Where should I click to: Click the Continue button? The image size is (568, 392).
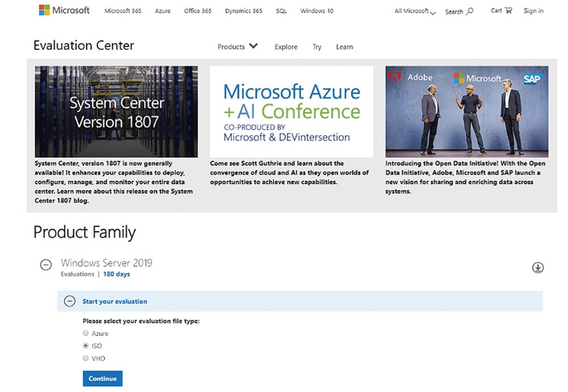coord(102,378)
